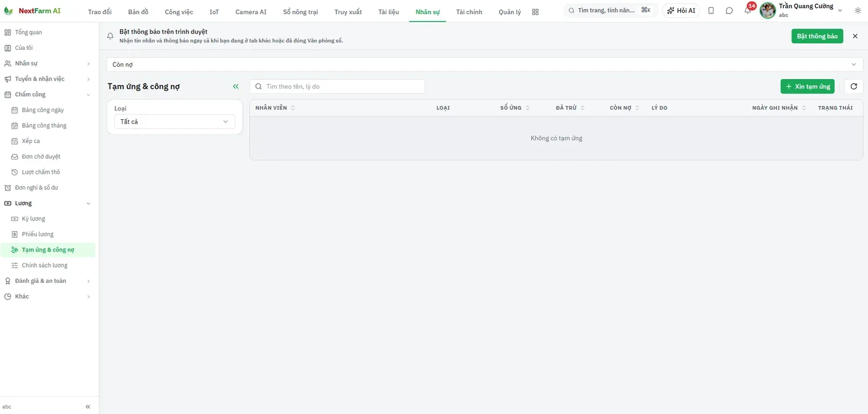
Task: Expand Đánh giá & an toàn section
Action: (48, 281)
